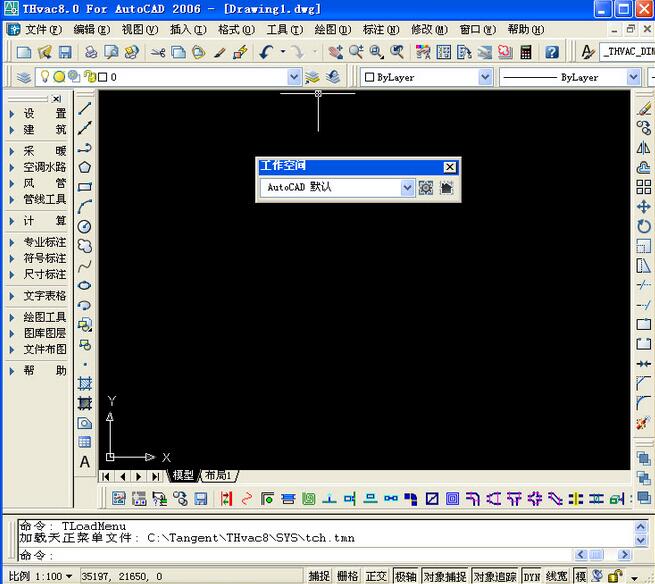
Task: Select the Table tool
Action: (x=85, y=442)
